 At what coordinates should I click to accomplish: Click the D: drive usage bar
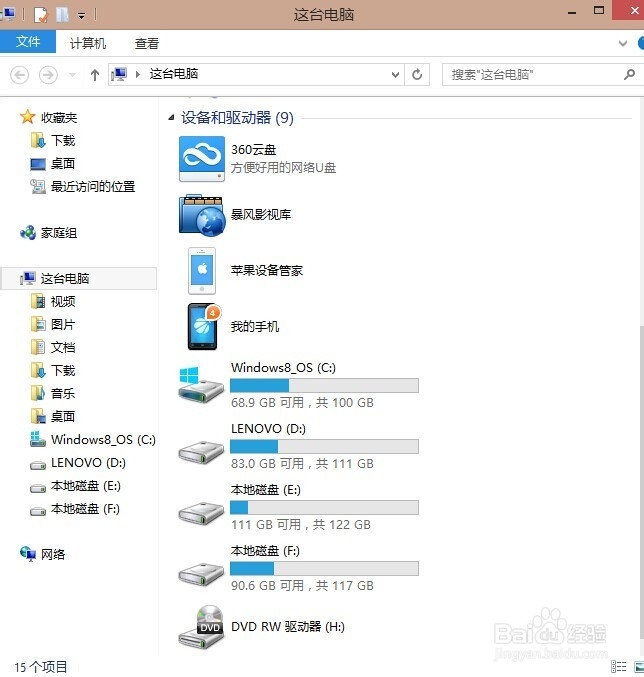click(324, 446)
